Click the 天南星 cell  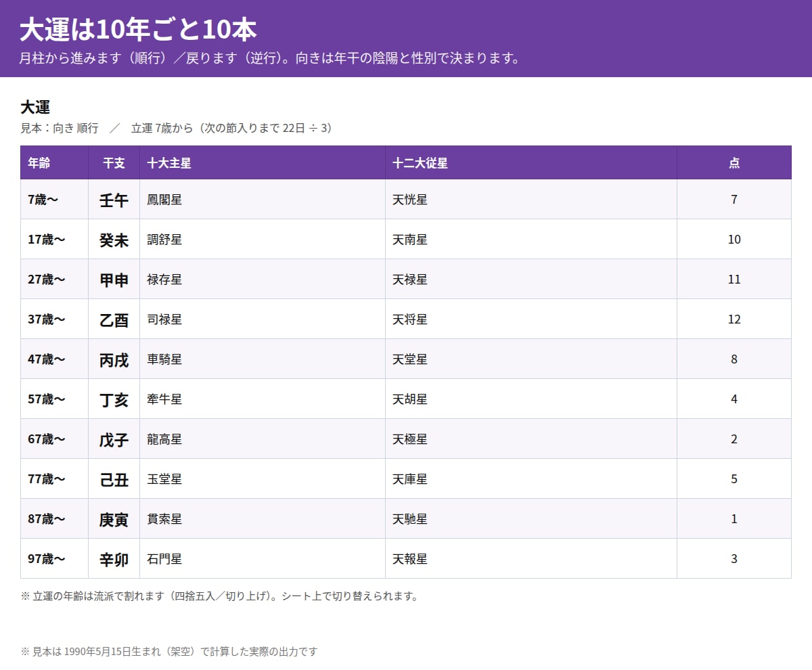pos(531,240)
